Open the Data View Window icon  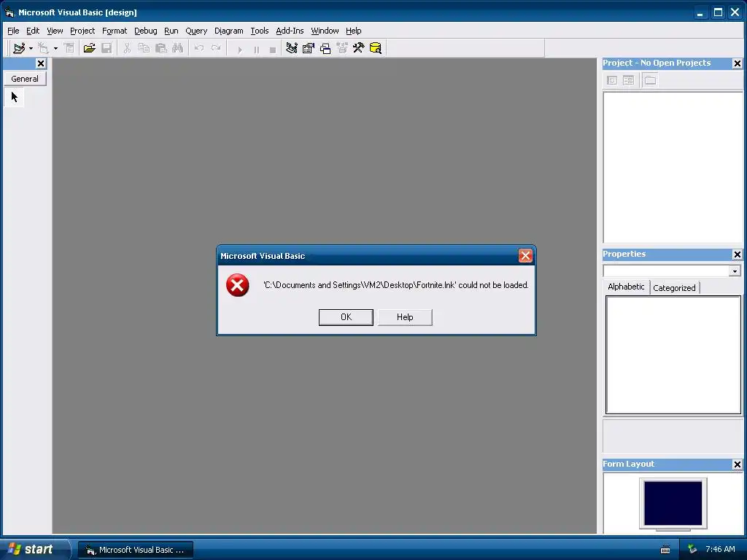[376, 48]
